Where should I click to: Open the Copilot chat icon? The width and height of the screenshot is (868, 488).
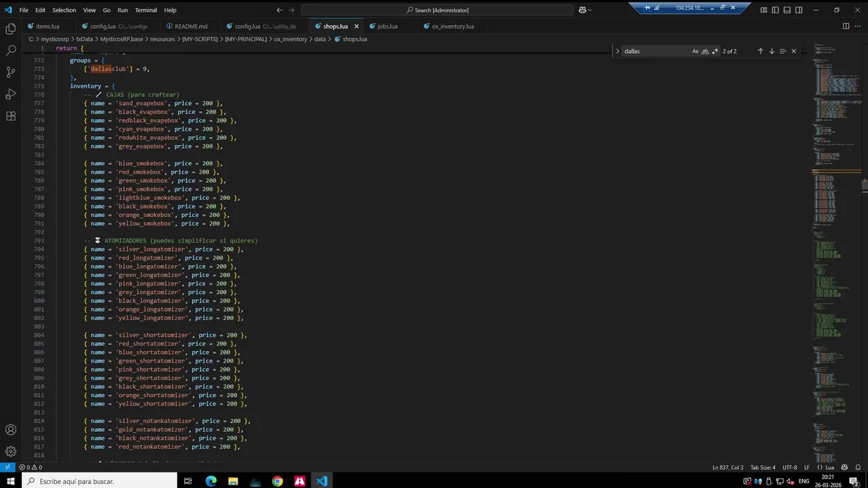pos(583,10)
